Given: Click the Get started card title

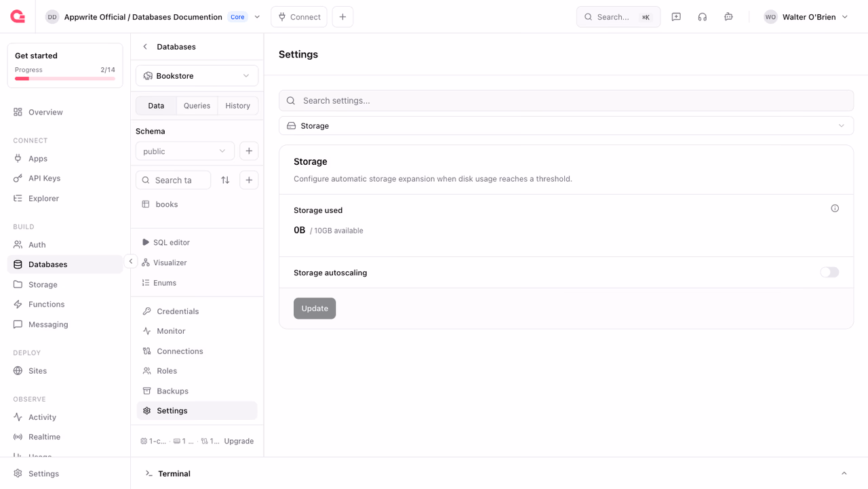Looking at the screenshot, I should [36, 56].
